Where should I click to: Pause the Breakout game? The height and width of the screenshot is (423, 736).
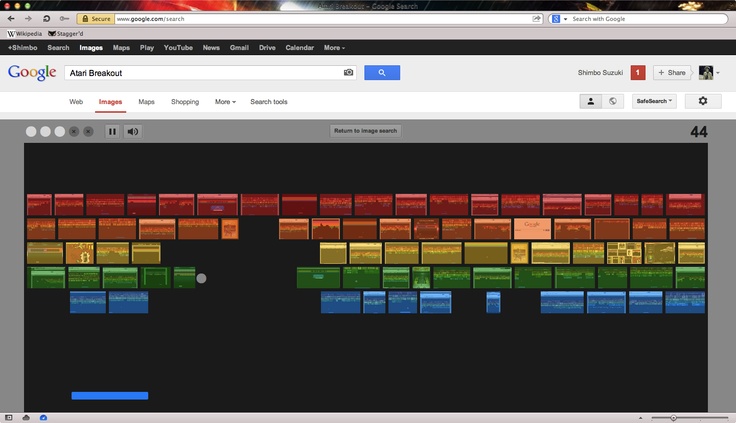coord(112,131)
